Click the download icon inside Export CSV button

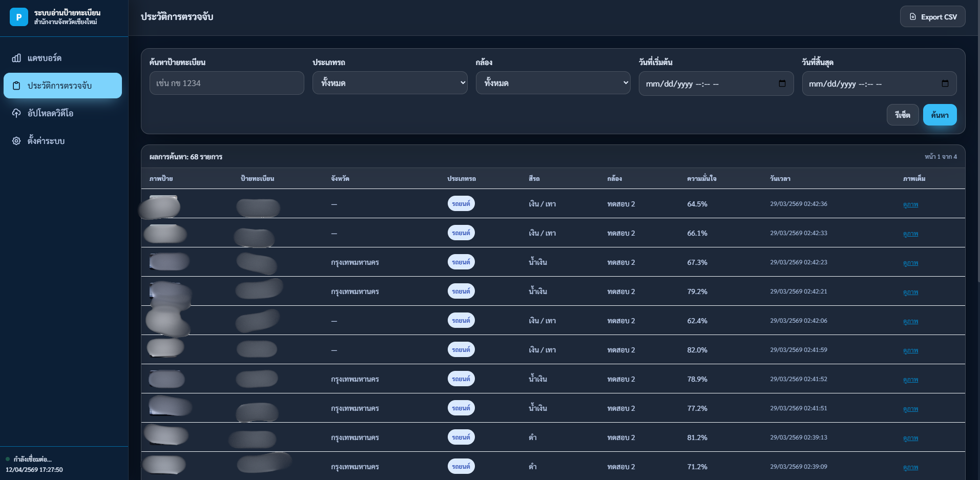click(x=913, y=16)
